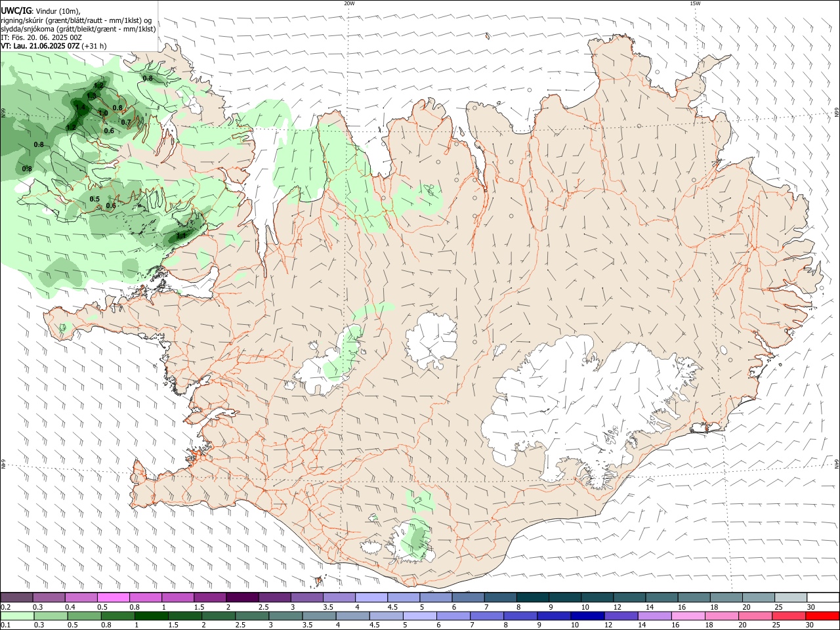840x630 pixels.
Task: Click the '0.1' label in the rain legend
Action: [x=6, y=625]
